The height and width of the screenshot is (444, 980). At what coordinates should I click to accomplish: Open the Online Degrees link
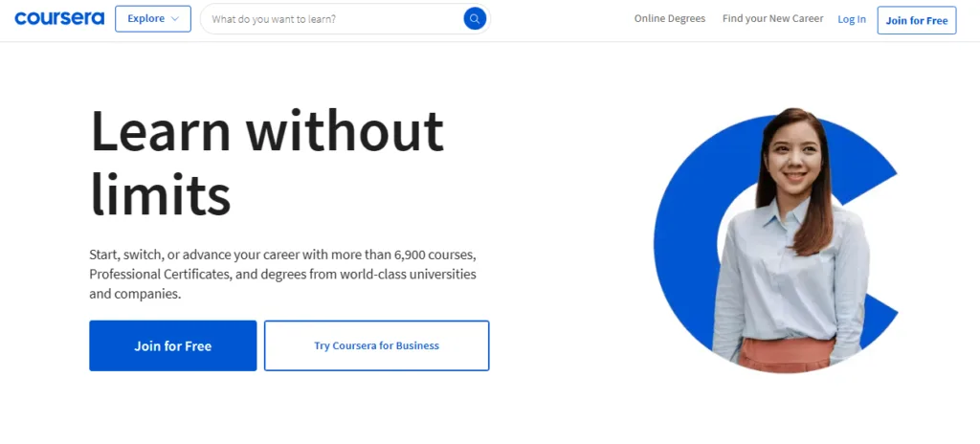tap(669, 19)
